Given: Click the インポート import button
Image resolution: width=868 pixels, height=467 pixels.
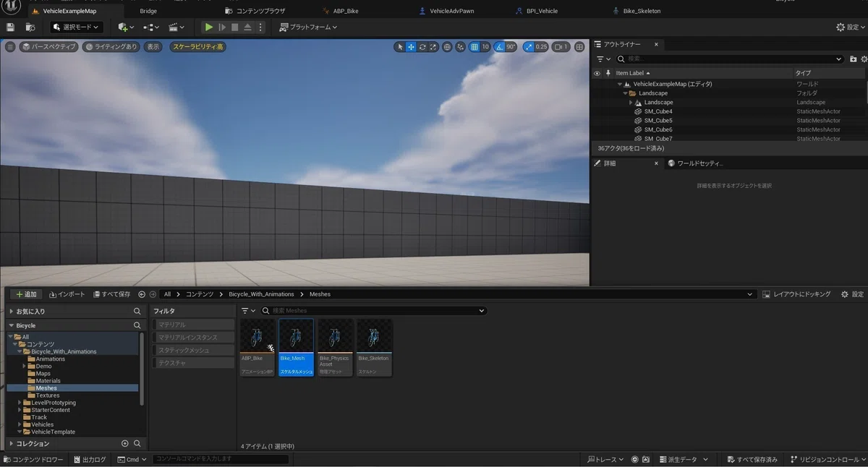Looking at the screenshot, I should pos(67,294).
